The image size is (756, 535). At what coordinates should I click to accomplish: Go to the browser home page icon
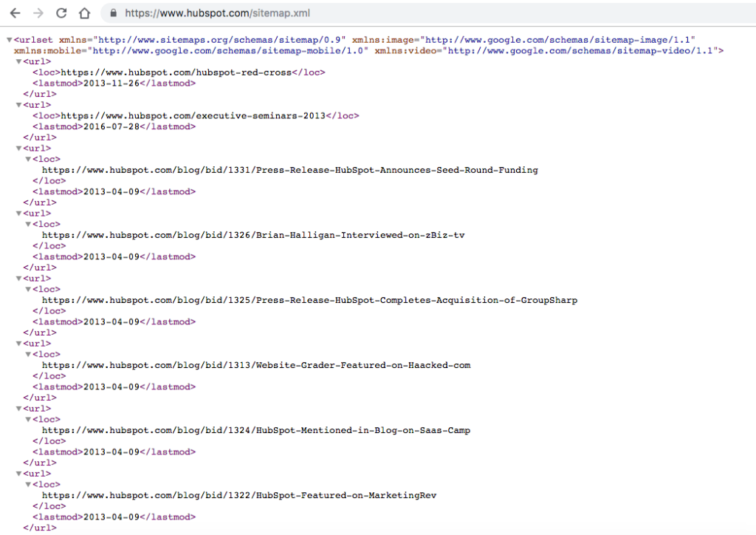pos(85,13)
